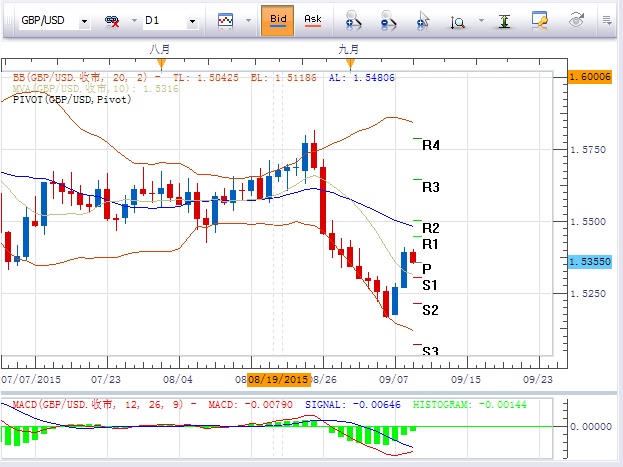This screenshot has width=623, height=467.
Task: Click the P pivot point label
Action: point(427,269)
